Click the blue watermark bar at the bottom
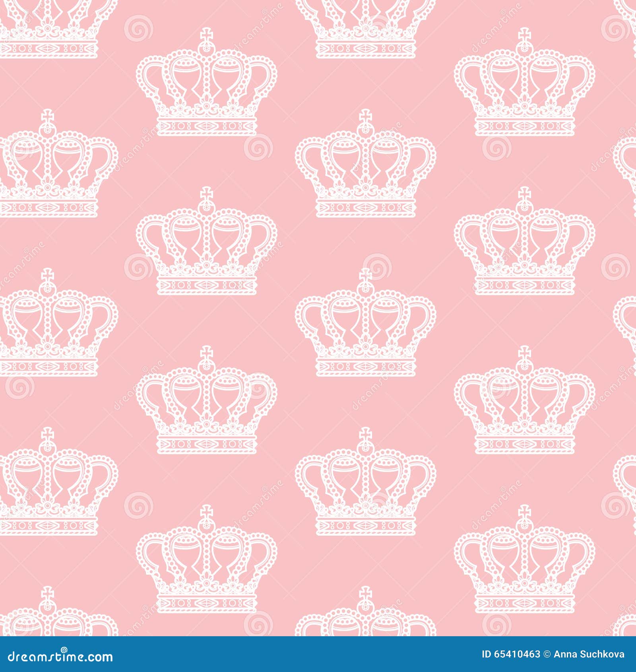This screenshot has height=672, width=636. pyautogui.click(x=318, y=655)
